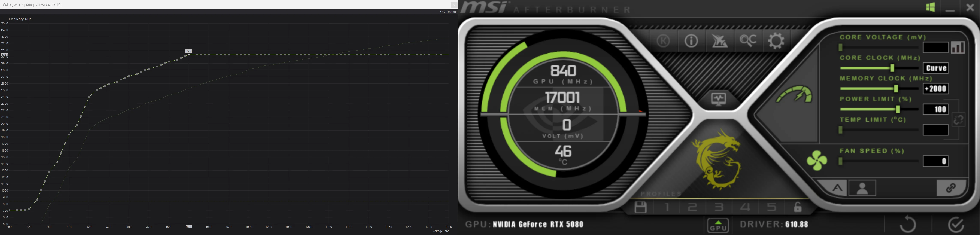Toggle power and temp limit link icon
Image resolution: width=980 pixels, height=235 pixels.
tap(958, 120)
